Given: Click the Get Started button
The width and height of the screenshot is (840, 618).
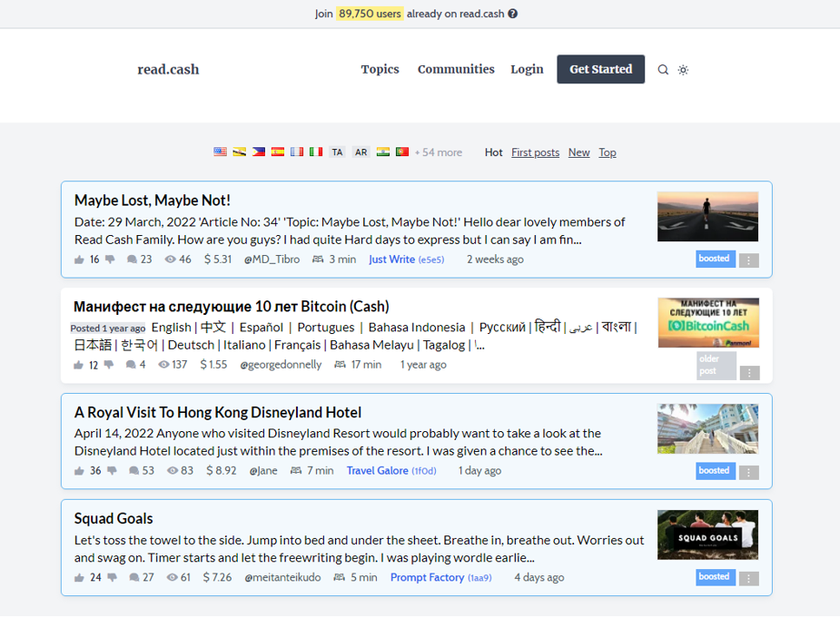Looking at the screenshot, I should tap(600, 69).
